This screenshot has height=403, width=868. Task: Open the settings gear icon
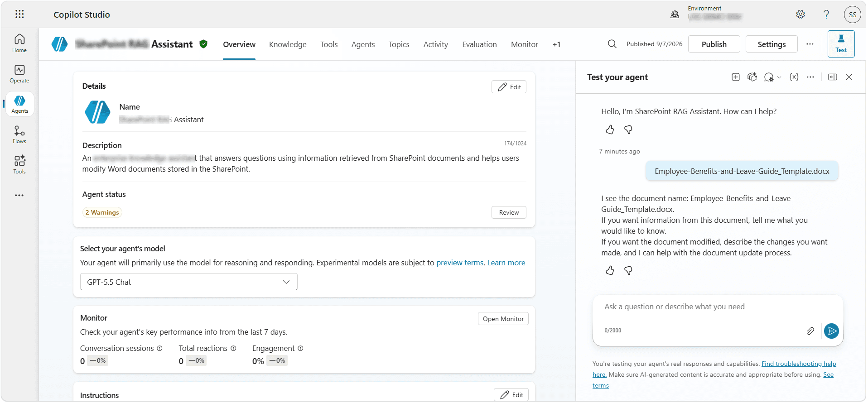pyautogui.click(x=800, y=14)
